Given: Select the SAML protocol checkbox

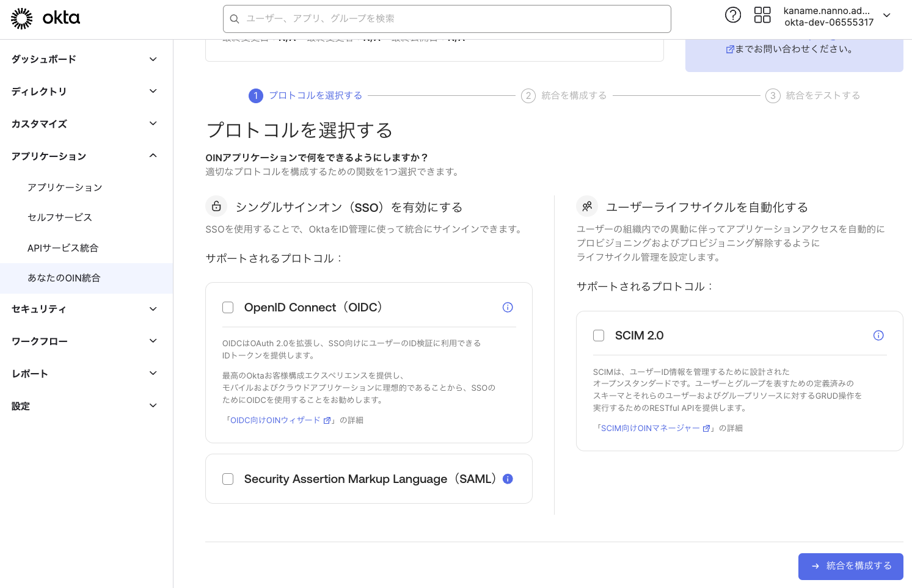Looking at the screenshot, I should point(228,479).
